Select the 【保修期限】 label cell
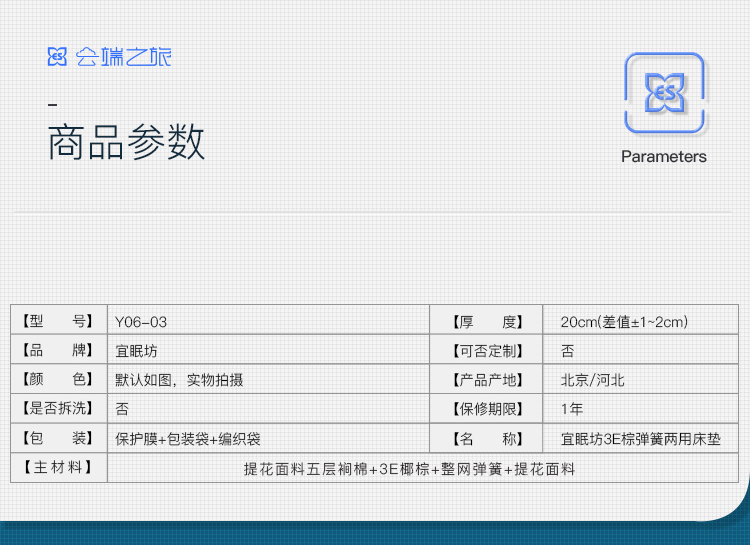This screenshot has height=545, width=750. point(487,409)
